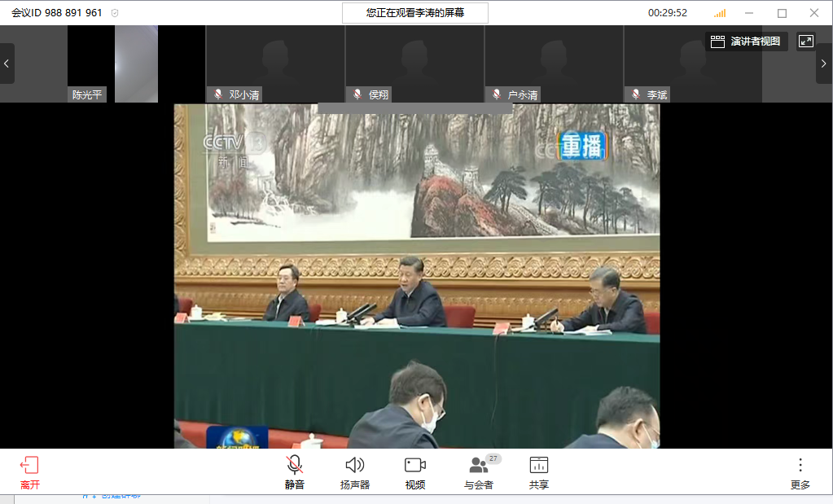833x504 pixels.
Task: Click the shared screen video area
Action: tap(416, 276)
